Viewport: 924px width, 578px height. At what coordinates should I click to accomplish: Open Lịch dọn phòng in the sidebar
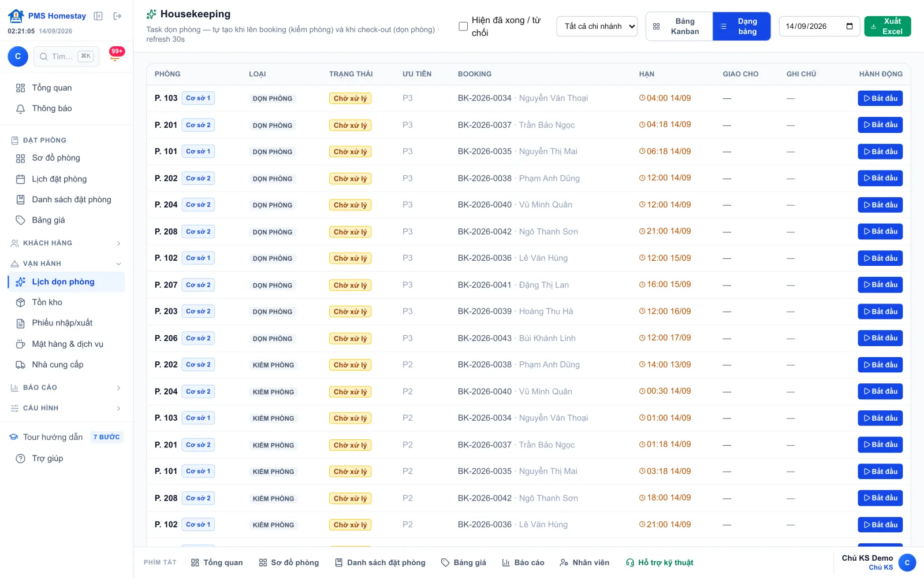click(66, 282)
